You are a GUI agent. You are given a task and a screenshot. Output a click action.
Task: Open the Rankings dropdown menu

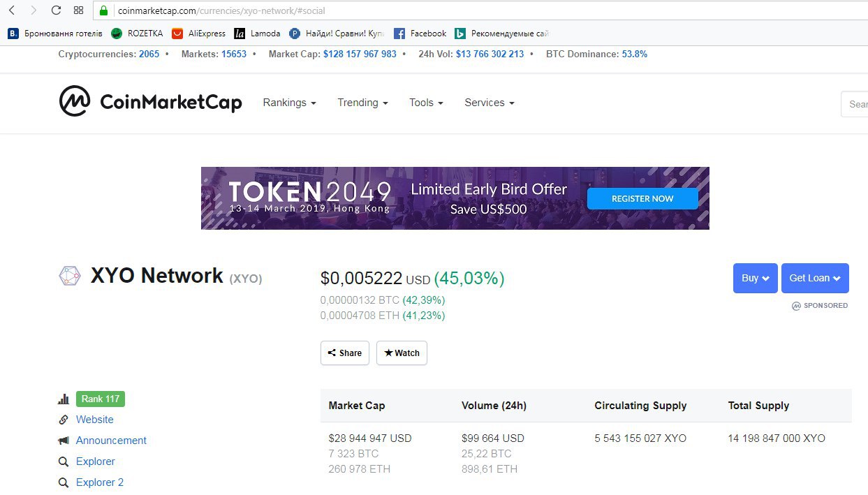tap(289, 103)
